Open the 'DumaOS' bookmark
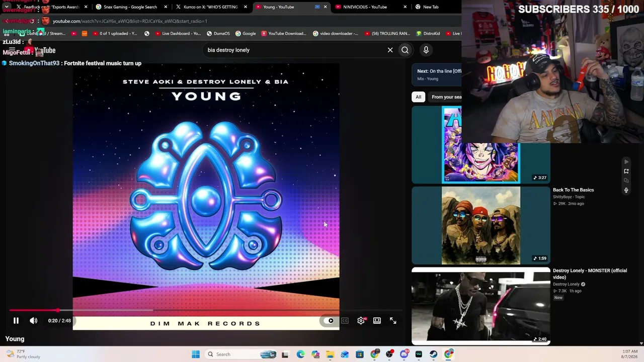Screen dimensions: 644x362 pos(218,34)
